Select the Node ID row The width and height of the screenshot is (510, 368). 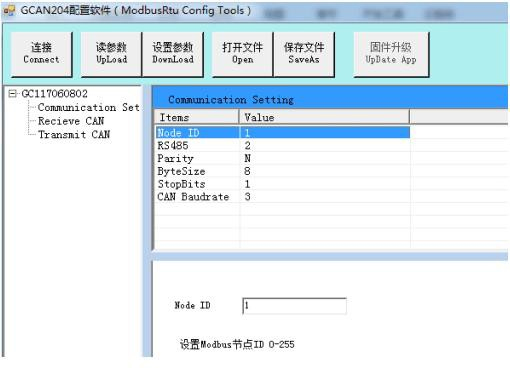tap(283, 133)
